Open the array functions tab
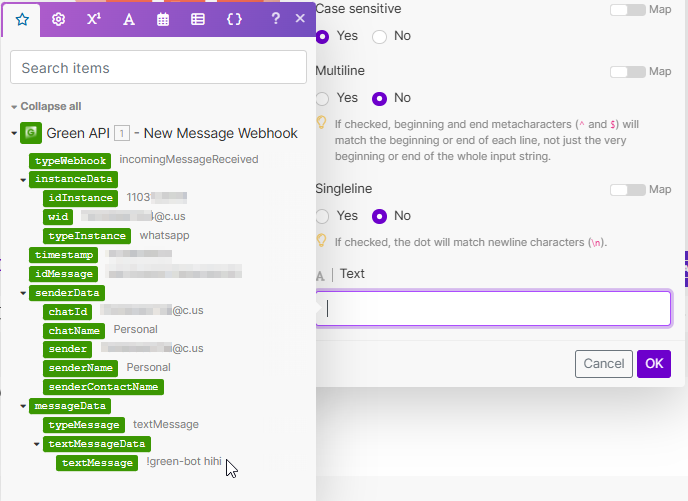Screen dimensions: 688x501 [198, 19]
